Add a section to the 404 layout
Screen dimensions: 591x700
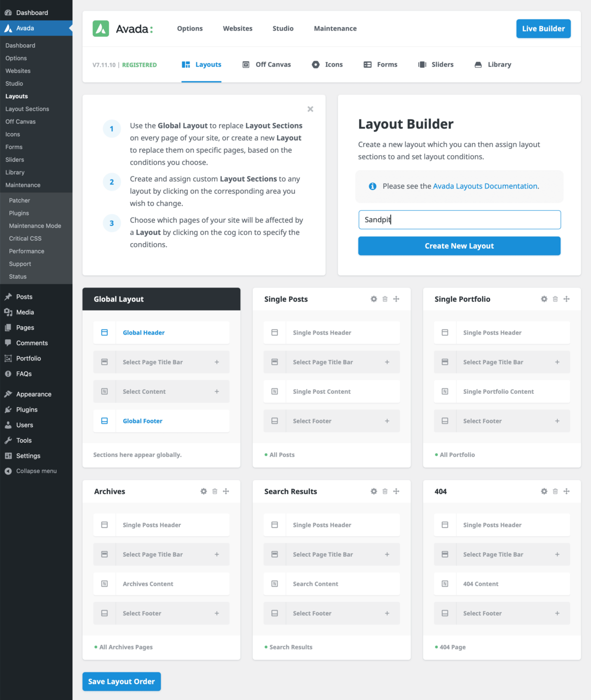[566, 491]
